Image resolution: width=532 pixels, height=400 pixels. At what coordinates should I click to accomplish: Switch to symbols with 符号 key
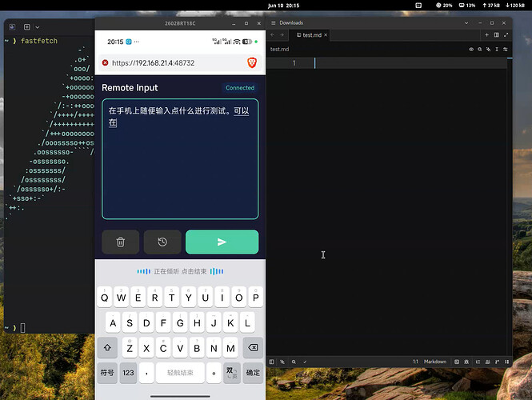107,373
